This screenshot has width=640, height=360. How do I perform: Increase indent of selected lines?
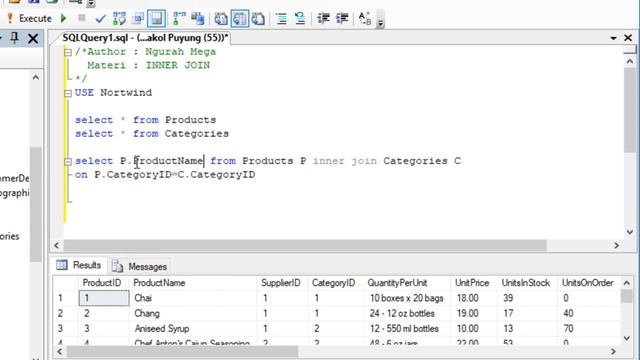(342, 18)
